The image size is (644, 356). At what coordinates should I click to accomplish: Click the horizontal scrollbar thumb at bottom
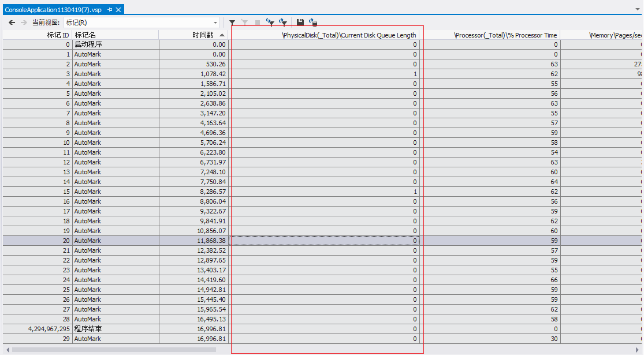click(x=114, y=350)
